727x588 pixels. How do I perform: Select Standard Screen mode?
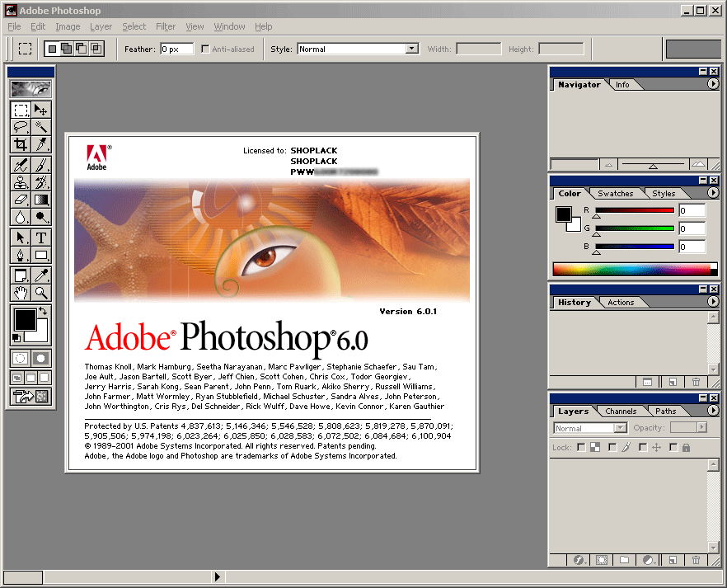pyautogui.click(x=17, y=378)
